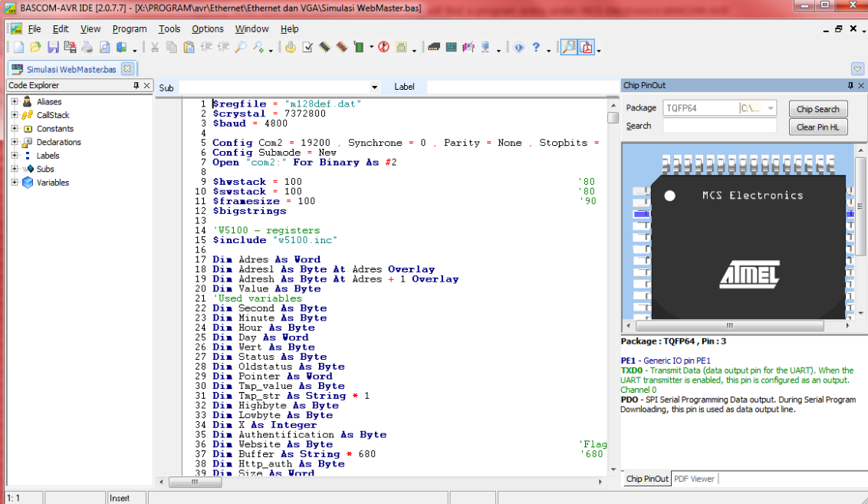
Task: Click the Chip Search button
Action: click(x=817, y=109)
